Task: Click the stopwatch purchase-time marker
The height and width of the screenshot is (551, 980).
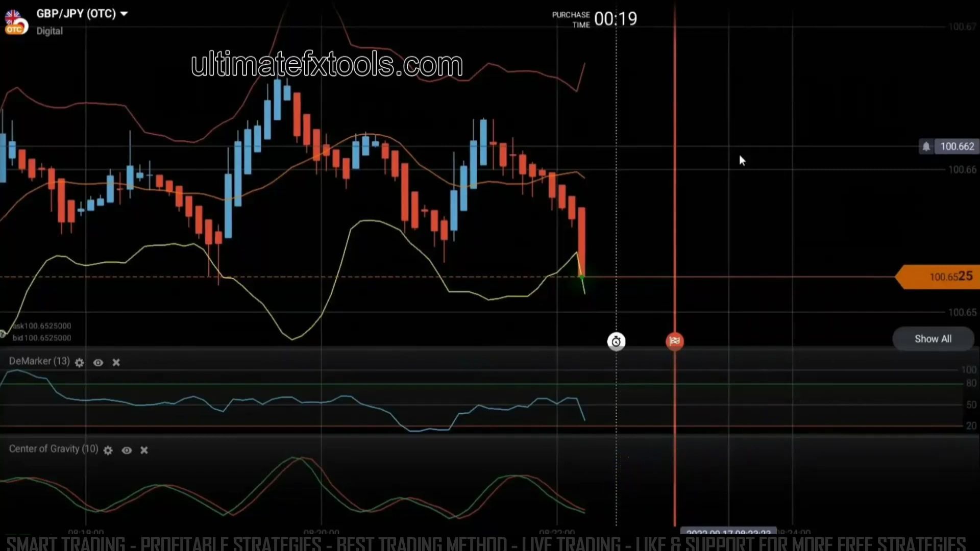Action: click(x=616, y=341)
